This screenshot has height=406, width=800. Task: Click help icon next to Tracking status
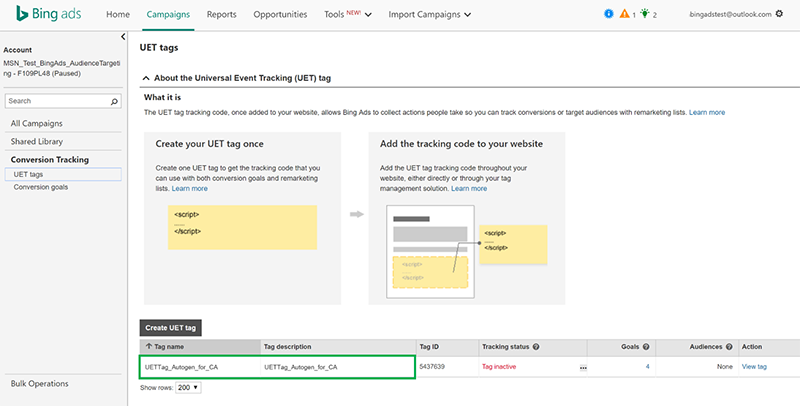[x=536, y=347]
